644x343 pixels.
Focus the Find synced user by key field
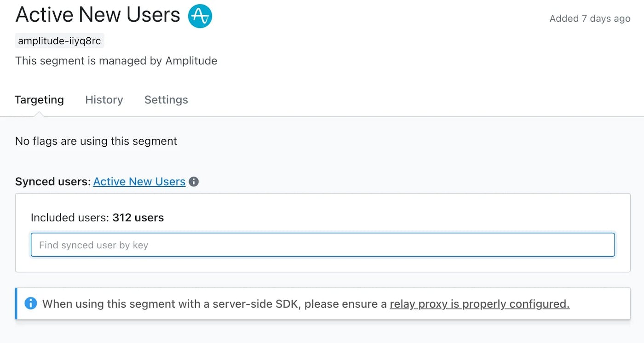322,245
